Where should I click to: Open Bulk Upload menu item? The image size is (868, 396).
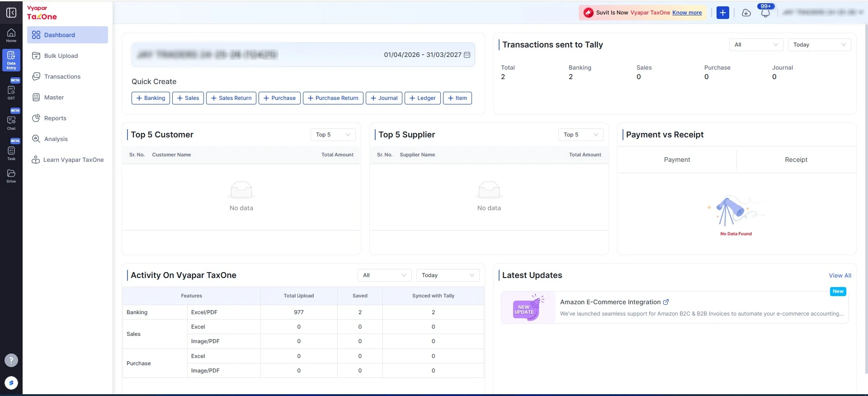coord(67,56)
